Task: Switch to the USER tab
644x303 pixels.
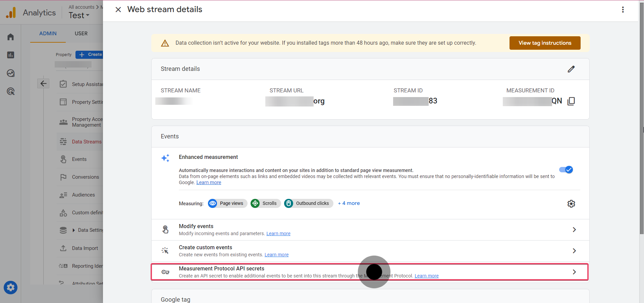Action: point(81,34)
